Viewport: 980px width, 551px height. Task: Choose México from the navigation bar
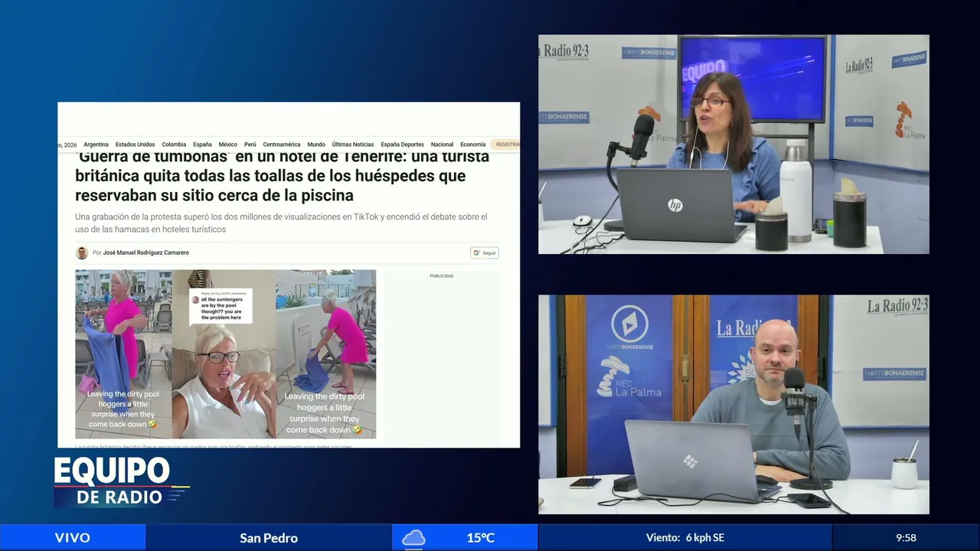227,145
